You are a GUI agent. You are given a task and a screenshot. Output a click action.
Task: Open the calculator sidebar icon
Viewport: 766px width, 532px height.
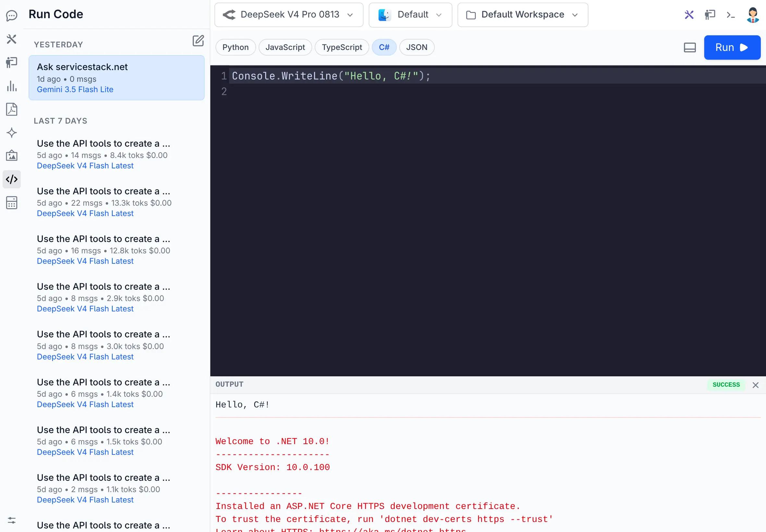12,203
